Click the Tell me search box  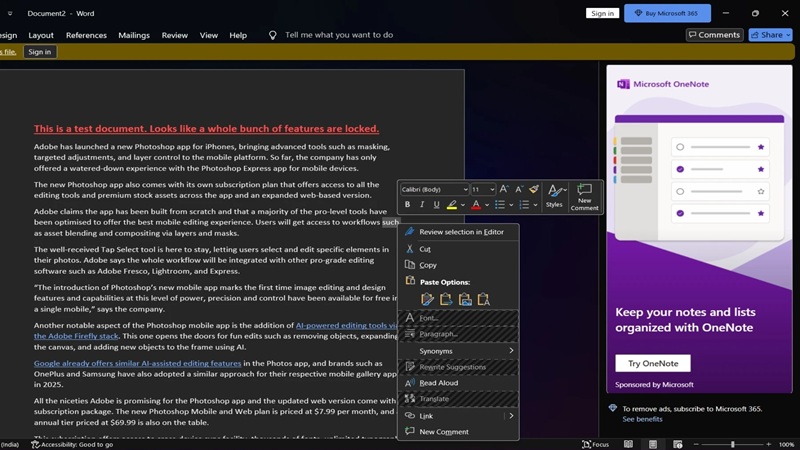[339, 35]
